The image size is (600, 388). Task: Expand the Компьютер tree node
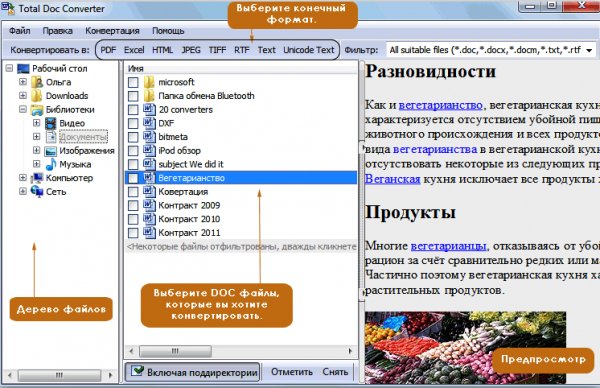pyautogui.click(x=23, y=178)
